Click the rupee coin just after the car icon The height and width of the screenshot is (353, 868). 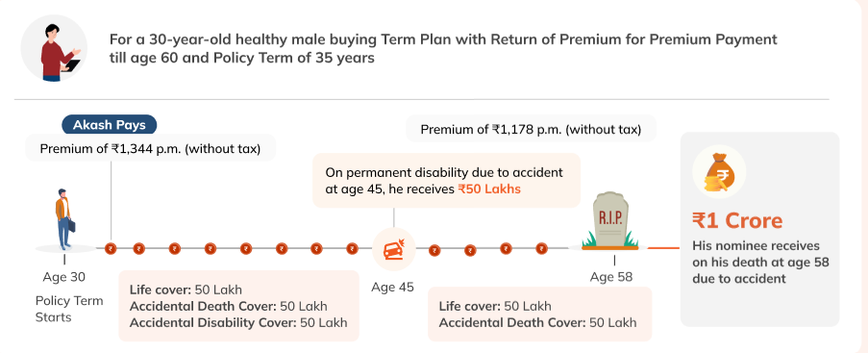(x=435, y=250)
